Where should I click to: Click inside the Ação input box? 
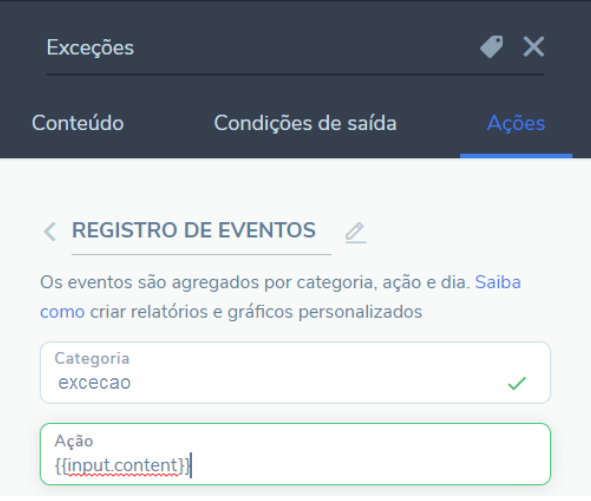pyautogui.click(x=295, y=454)
